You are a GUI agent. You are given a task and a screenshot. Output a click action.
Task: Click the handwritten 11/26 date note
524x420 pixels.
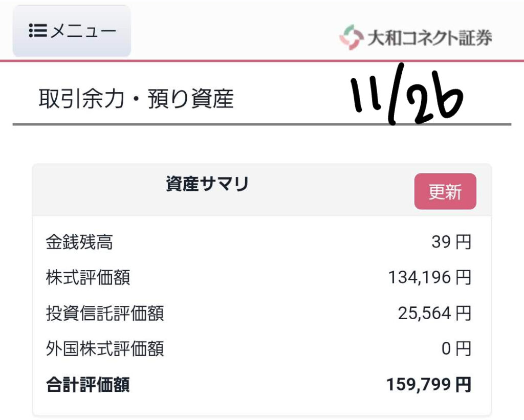407,96
